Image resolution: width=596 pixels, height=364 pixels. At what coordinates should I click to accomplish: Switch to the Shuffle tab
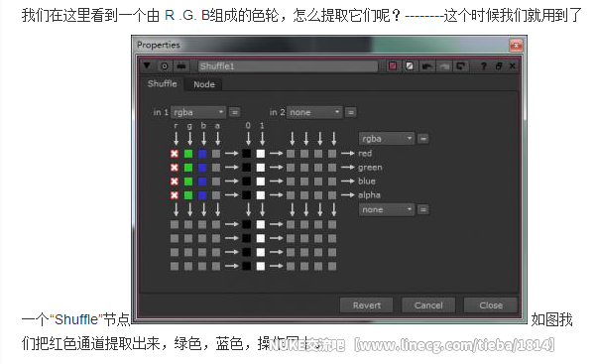162,83
